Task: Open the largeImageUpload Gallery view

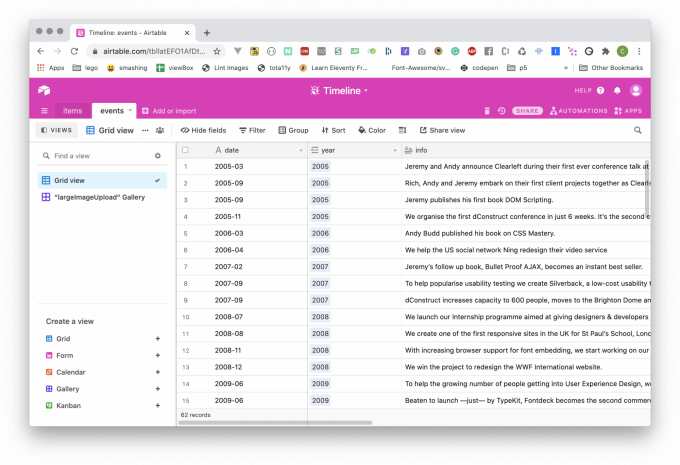Action: pyautogui.click(x=102, y=197)
